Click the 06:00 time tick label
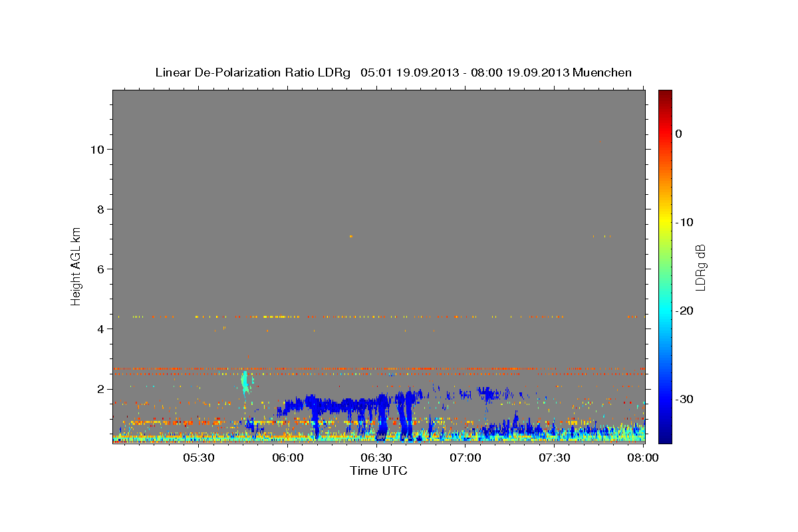Screen dimensions: 798x532 [x=288, y=458]
